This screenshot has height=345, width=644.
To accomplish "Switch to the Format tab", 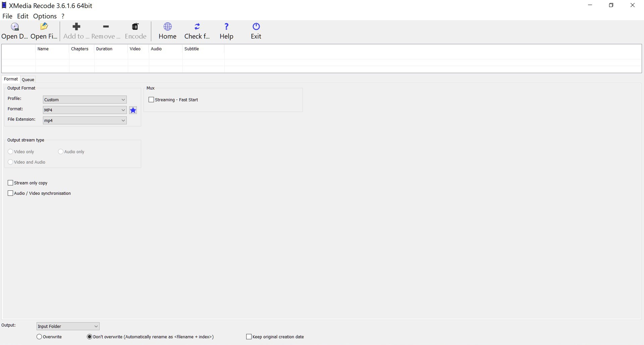I will tap(11, 79).
